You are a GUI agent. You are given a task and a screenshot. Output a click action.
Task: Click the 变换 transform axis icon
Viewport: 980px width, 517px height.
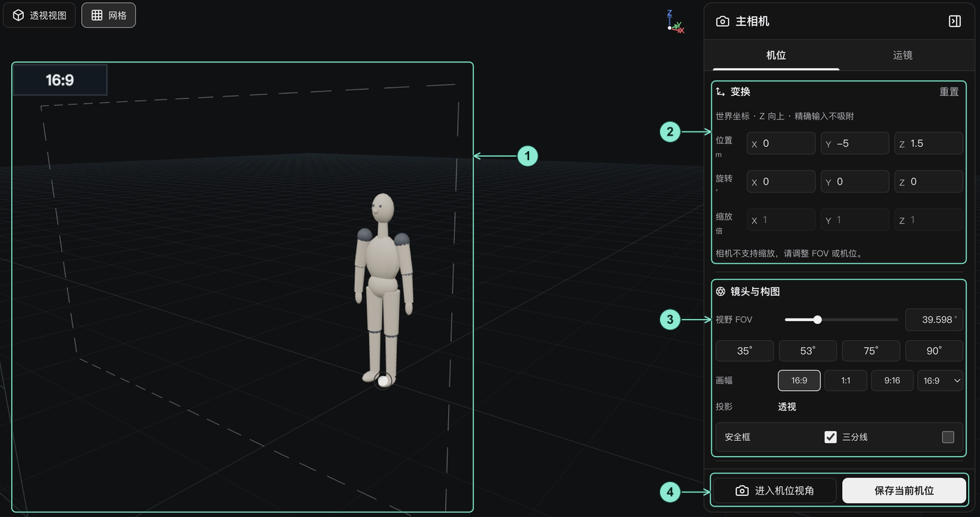pos(721,92)
